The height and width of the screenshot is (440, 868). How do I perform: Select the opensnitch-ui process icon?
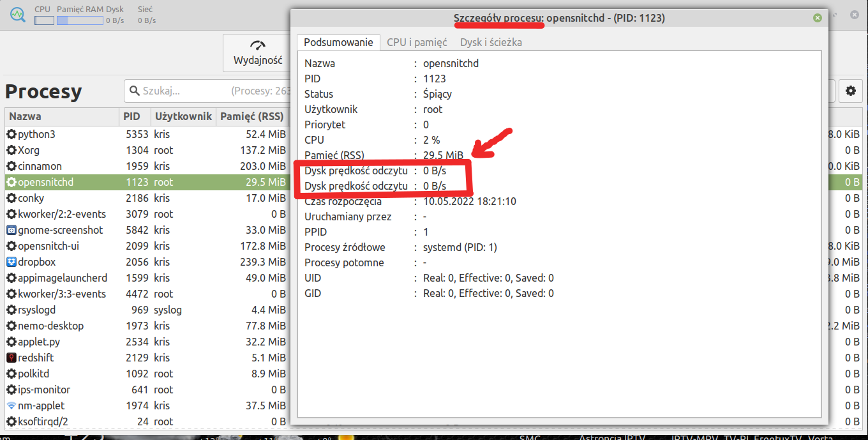click(x=11, y=246)
